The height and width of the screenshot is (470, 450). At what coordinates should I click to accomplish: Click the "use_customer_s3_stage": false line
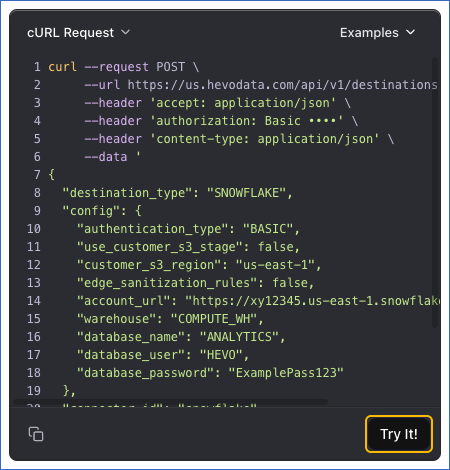click(x=188, y=247)
